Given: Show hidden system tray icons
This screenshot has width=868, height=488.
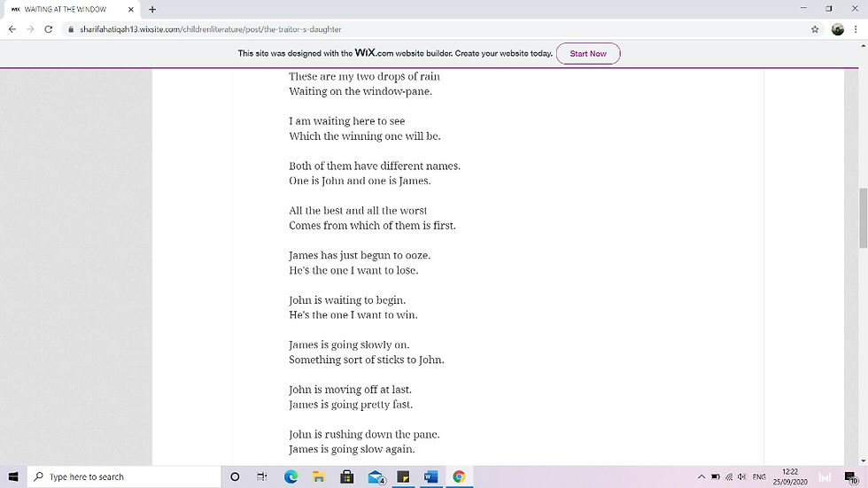Looking at the screenshot, I should point(701,476).
